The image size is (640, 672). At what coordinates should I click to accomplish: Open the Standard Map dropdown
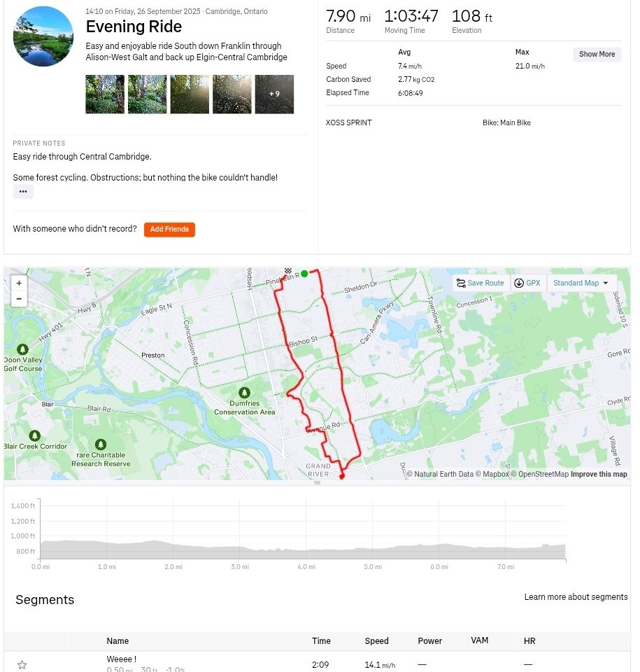tap(581, 283)
